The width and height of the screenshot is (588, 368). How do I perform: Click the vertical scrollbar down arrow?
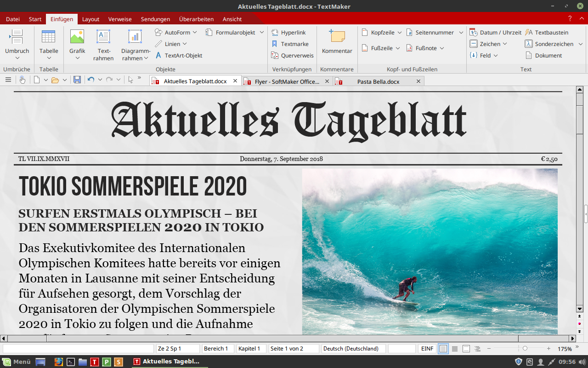(579, 309)
